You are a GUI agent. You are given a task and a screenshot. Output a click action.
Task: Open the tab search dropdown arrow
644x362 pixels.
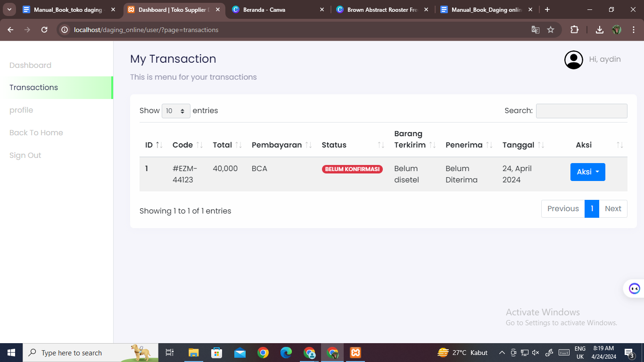point(9,9)
